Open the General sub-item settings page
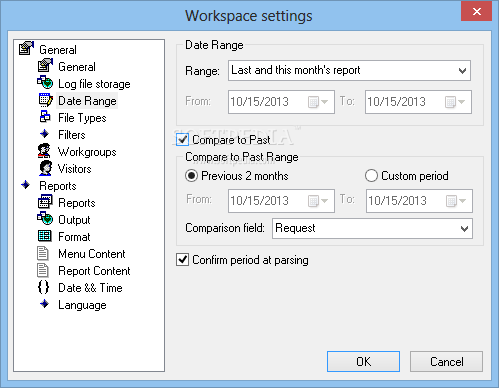The height and width of the screenshot is (388, 499). point(77,67)
